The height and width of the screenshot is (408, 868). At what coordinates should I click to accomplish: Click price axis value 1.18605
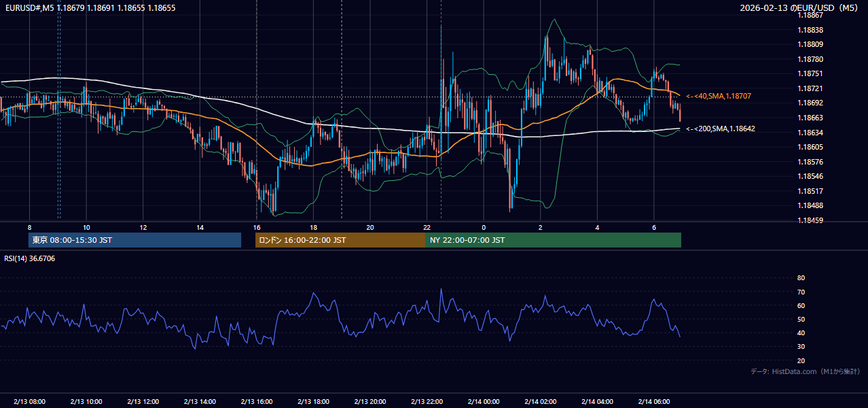(810, 147)
